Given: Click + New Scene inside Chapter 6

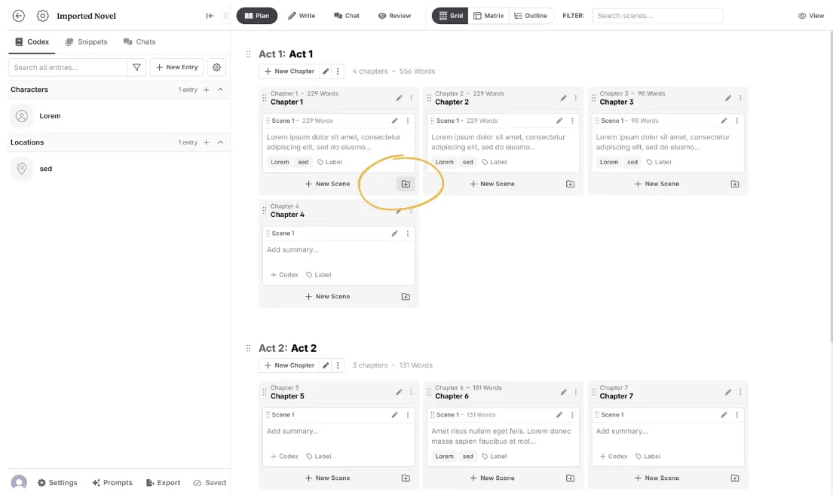Looking at the screenshot, I should (x=492, y=478).
